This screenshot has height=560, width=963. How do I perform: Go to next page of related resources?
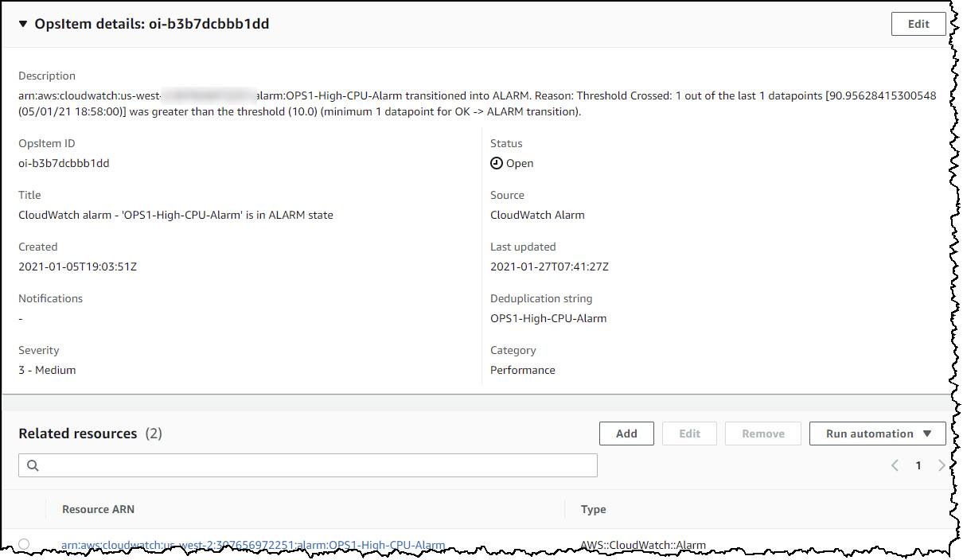pos(942,465)
